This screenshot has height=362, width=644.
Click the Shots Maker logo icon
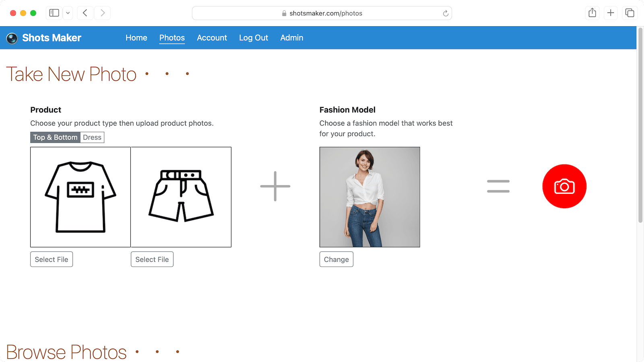12,38
